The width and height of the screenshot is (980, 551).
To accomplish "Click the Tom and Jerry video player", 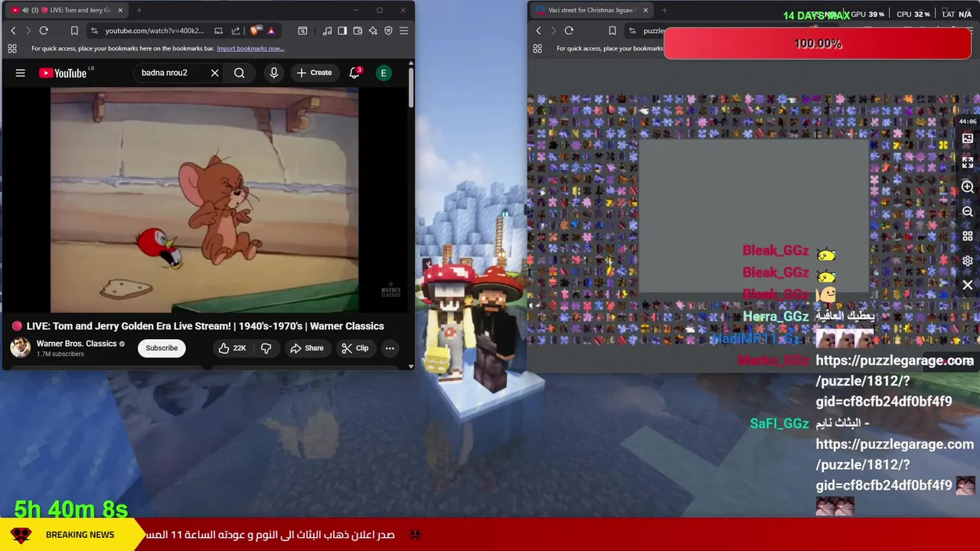I will (x=204, y=201).
